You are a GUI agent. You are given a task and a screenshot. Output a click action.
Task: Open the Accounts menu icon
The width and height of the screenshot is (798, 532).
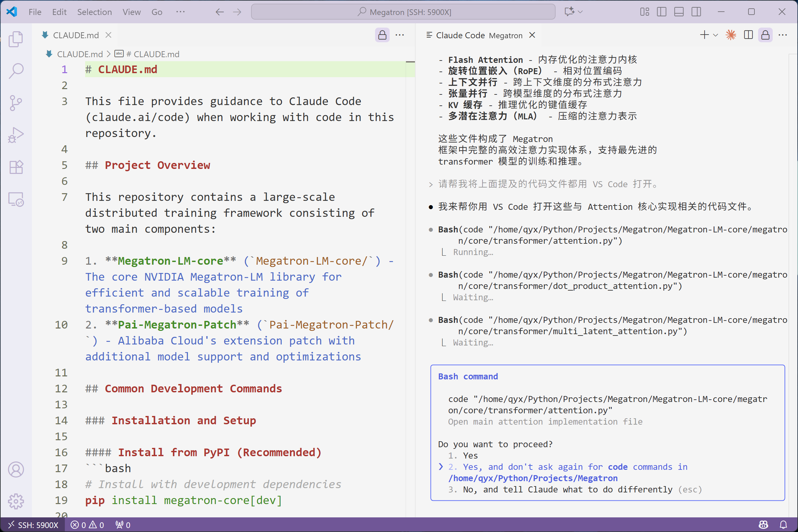coord(16,469)
